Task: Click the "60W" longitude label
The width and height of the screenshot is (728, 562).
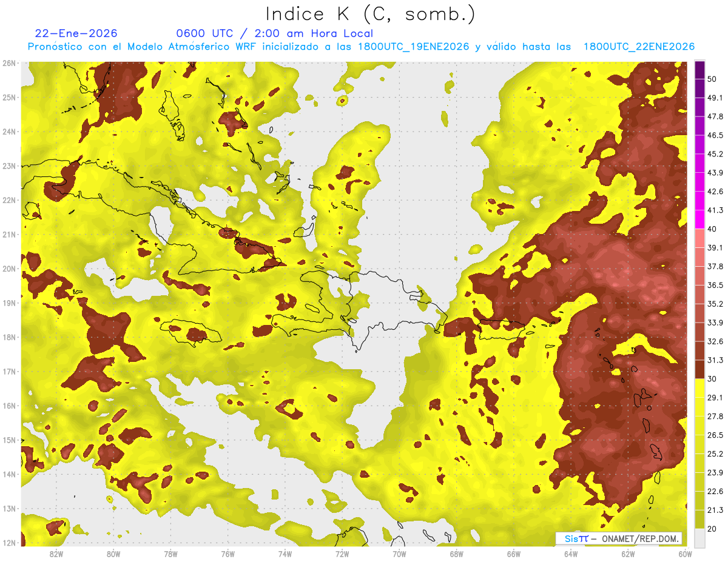Action: pos(685,554)
